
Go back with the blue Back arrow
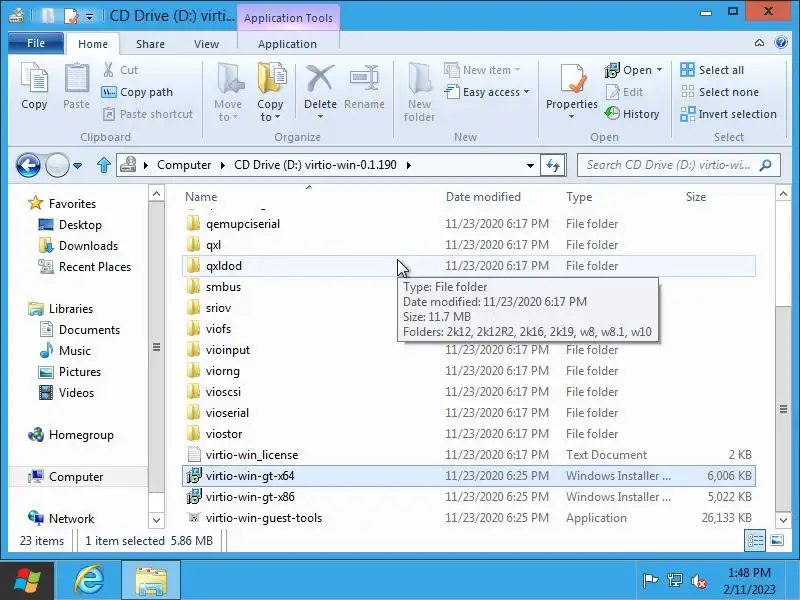(28, 165)
